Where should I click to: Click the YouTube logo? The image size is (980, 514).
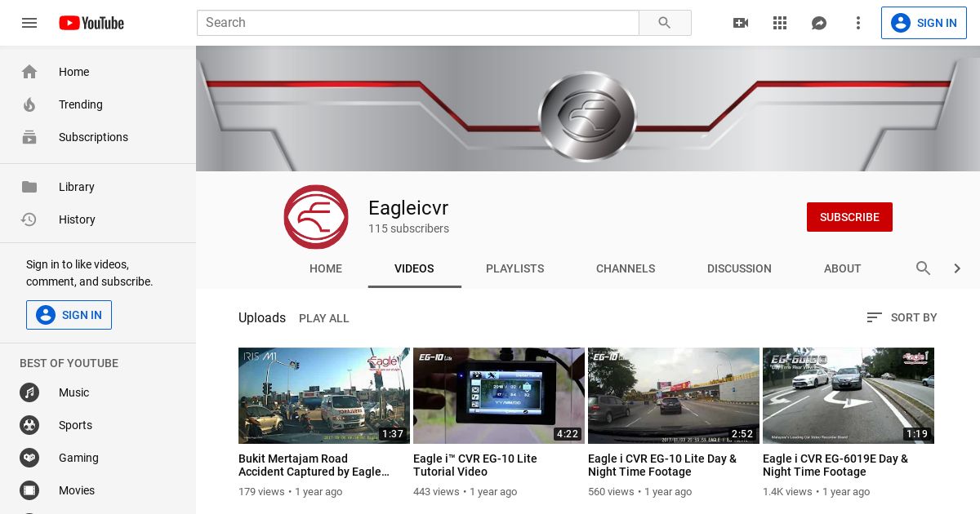[91, 23]
